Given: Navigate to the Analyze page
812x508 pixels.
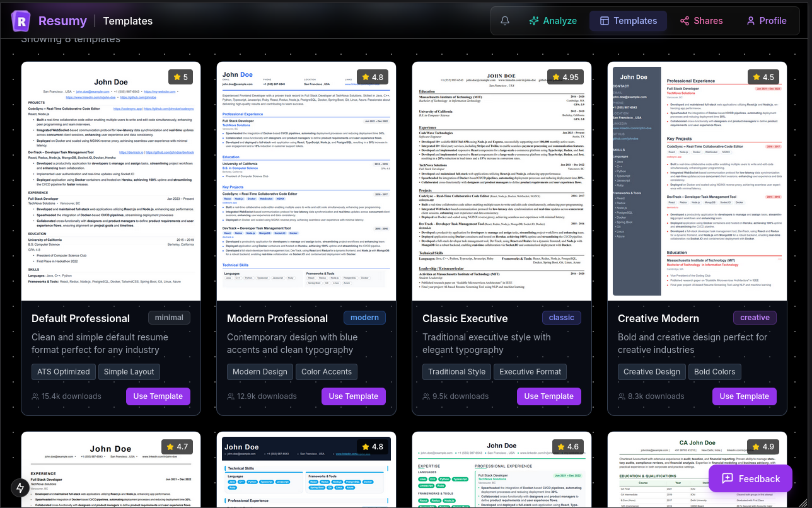Looking at the screenshot, I should tap(553, 20).
